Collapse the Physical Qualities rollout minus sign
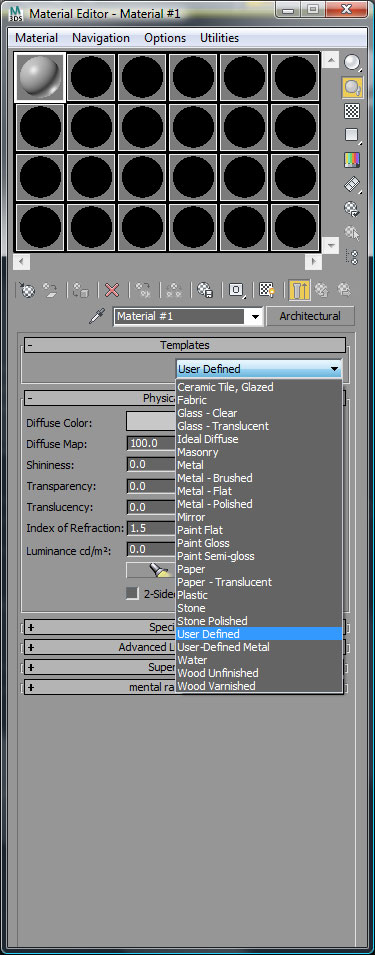375x955 pixels. (30, 398)
